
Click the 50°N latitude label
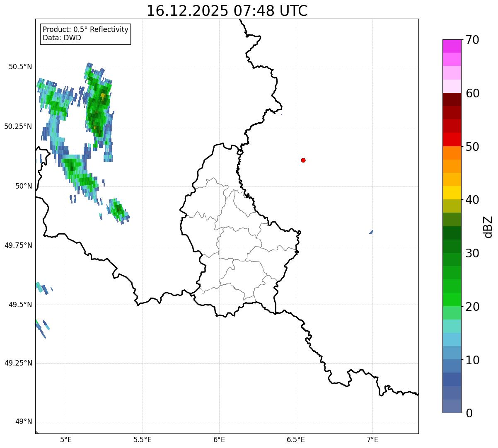tap(24, 186)
